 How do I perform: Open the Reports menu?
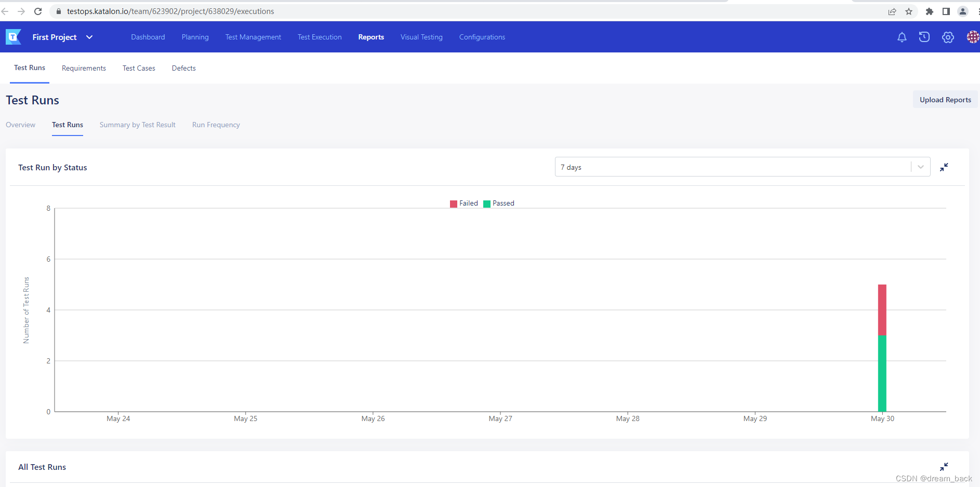(371, 37)
